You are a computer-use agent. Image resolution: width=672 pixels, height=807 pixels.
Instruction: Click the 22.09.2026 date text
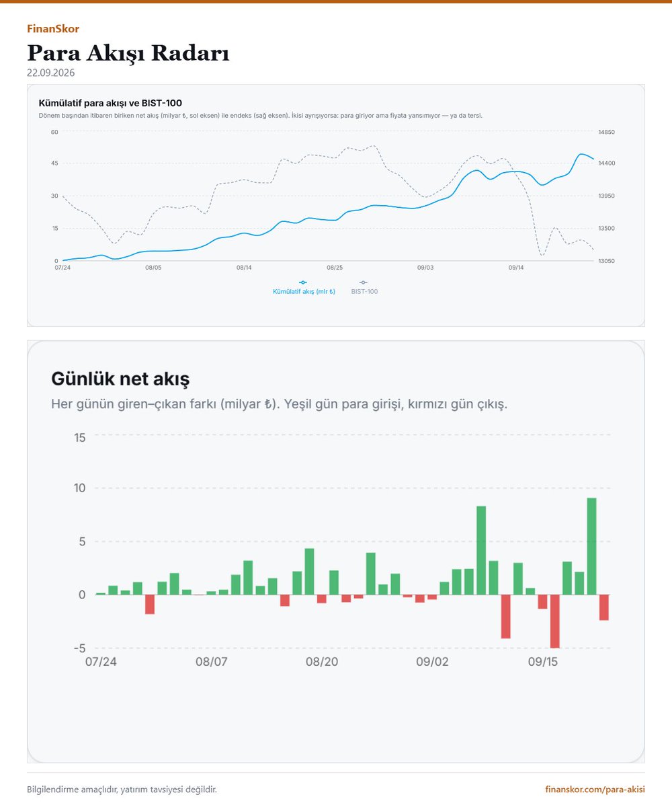tap(50, 73)
